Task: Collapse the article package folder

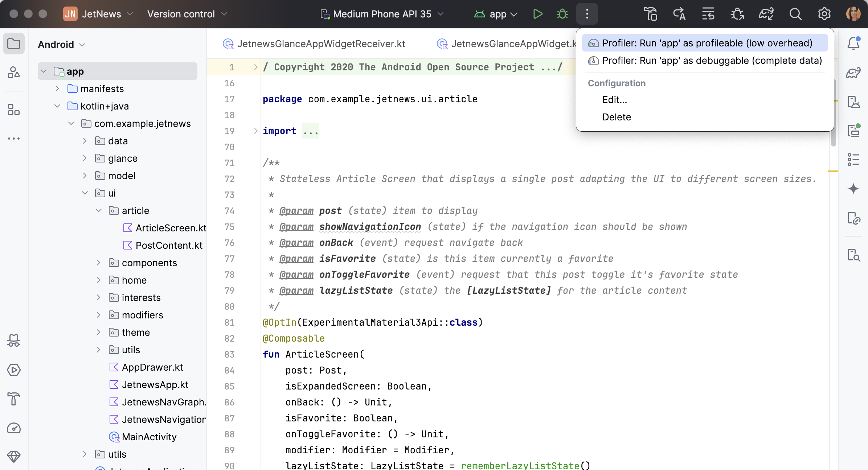Action: click(x=99, y=211)
